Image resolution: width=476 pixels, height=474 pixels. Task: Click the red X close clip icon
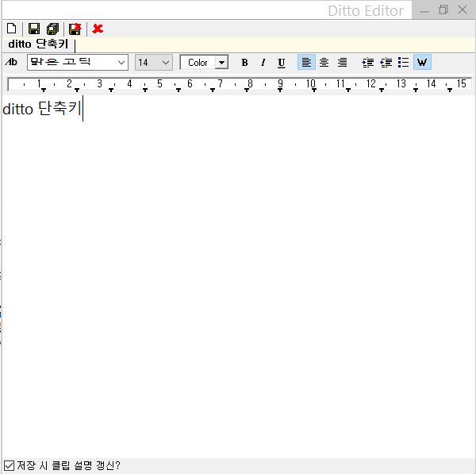(x=98, y=29)
